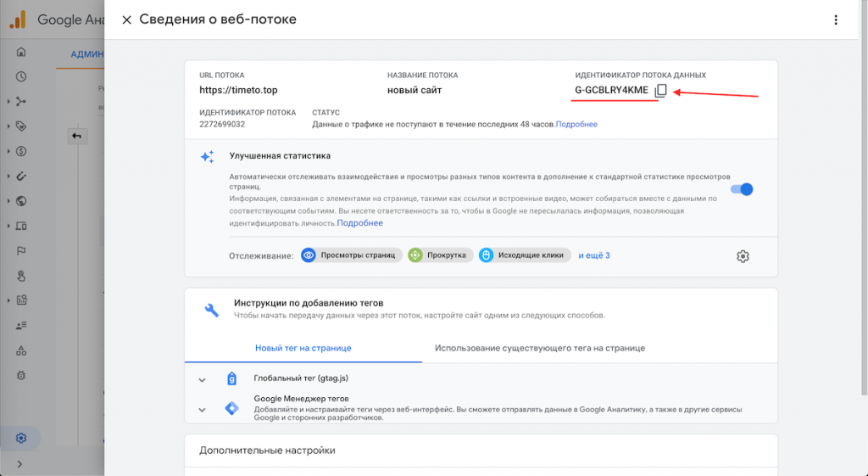Expand the Google Tag Manager section
Viewport: 868px width, 476px height.
(x=202, y=410)
